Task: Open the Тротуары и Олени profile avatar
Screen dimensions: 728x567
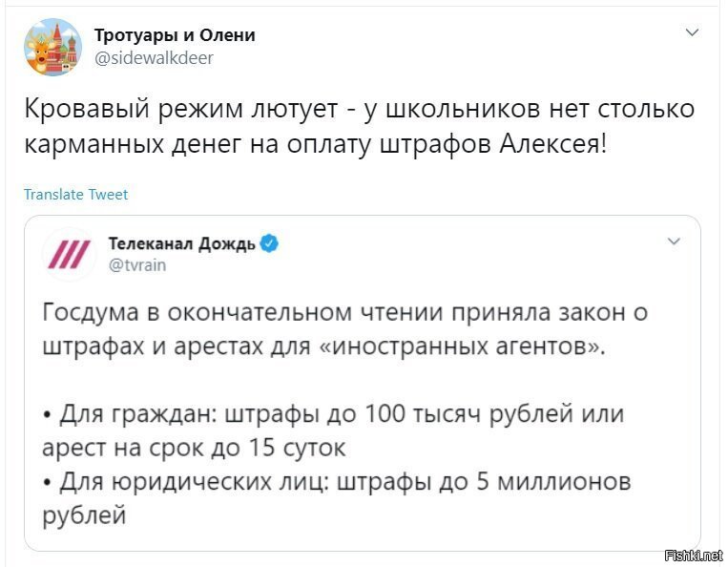Action: (52, 47)
